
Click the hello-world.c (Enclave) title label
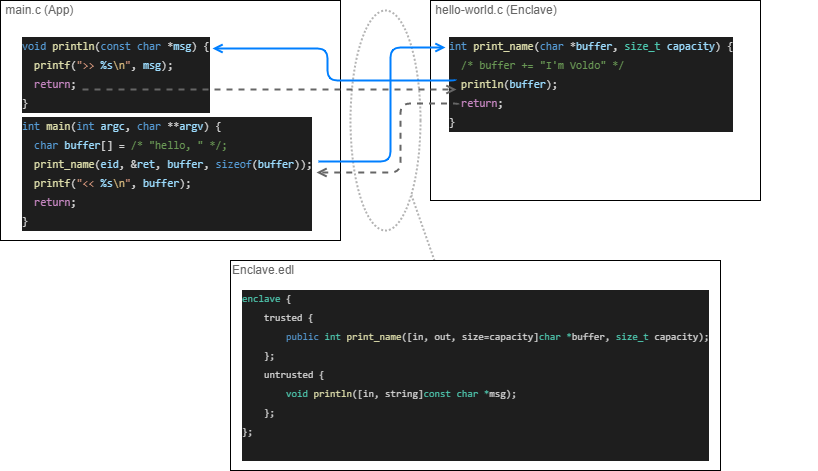click(x=496, y=10)
